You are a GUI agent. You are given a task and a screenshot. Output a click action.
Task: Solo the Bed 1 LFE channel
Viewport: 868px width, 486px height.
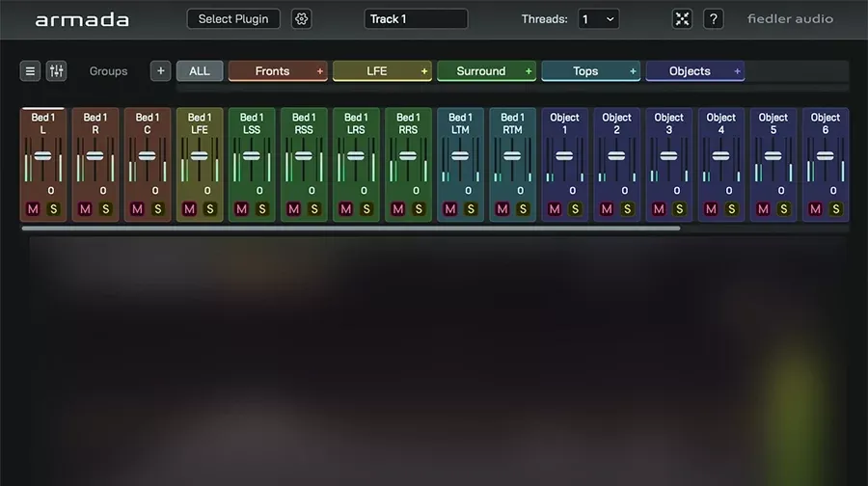pos(210,209)
